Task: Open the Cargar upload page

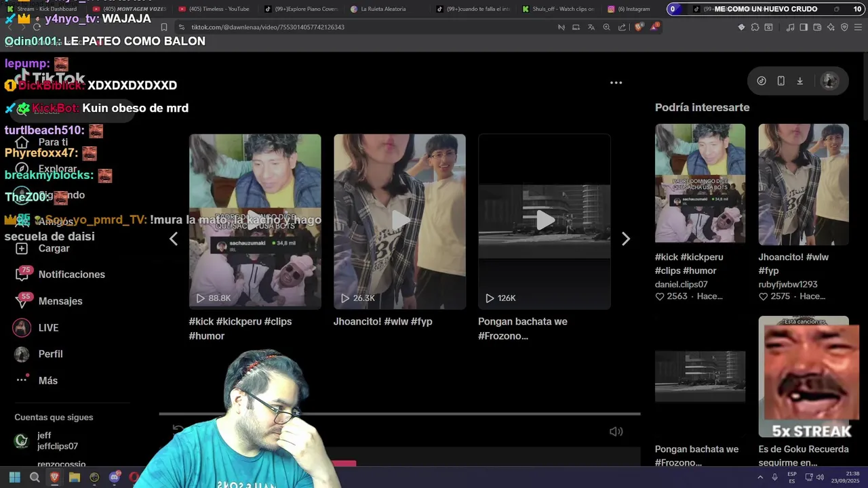Action: [42, 248]
